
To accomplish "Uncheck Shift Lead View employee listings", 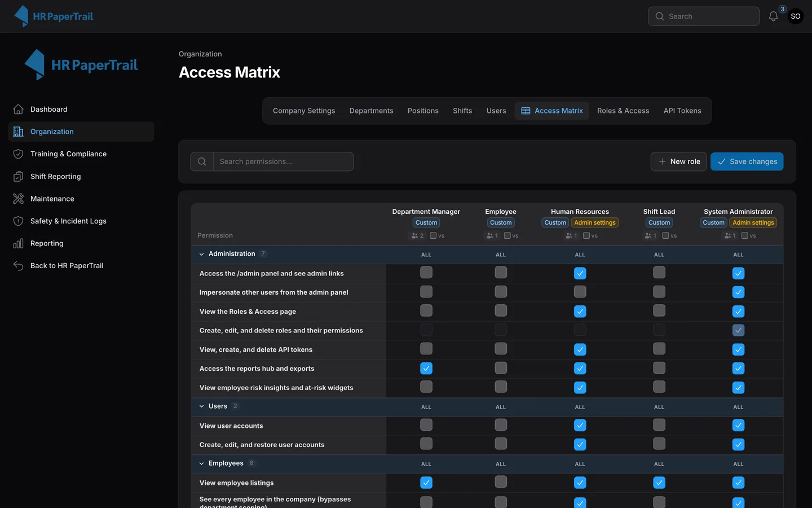I will (659, 483).
